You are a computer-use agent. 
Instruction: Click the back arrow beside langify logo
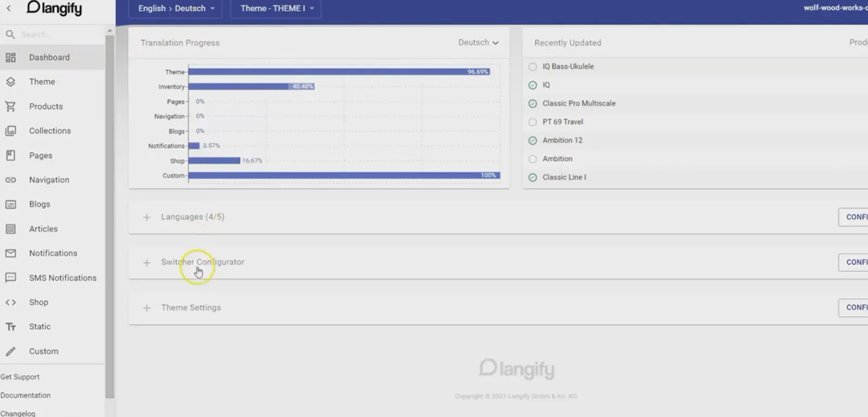pyautogui.click(x=9, y=8)
